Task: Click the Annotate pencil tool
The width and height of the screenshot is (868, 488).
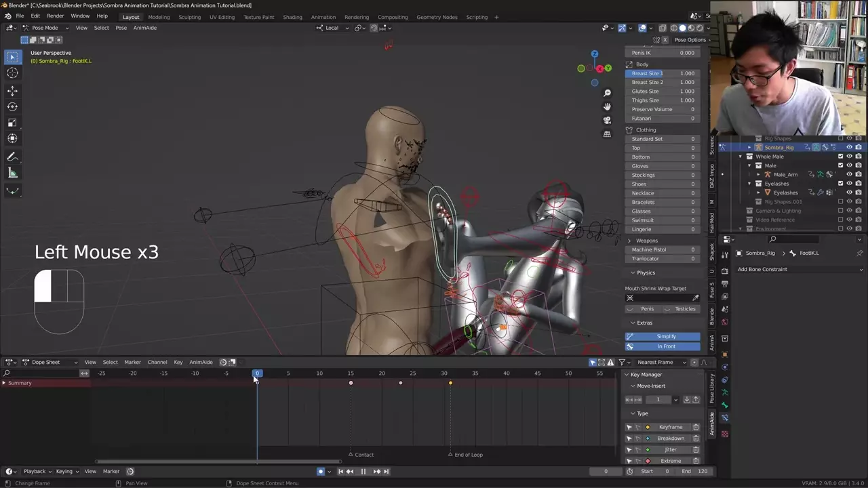Action: coord(12,157)
